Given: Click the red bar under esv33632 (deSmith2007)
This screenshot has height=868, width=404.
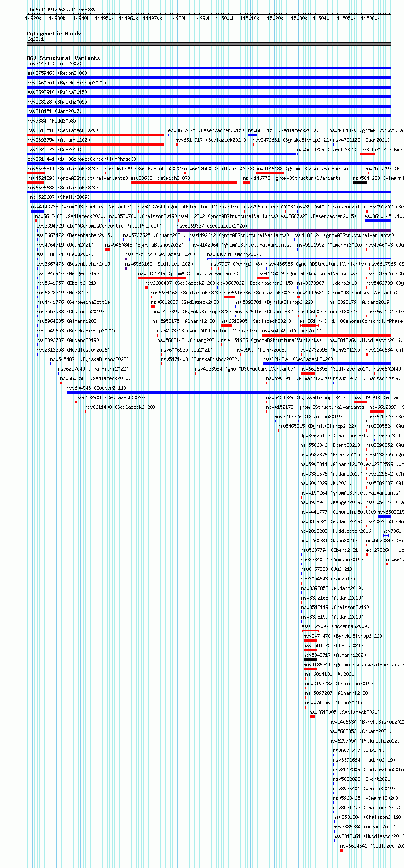Looking at the screenshot, I should point(184,183).
